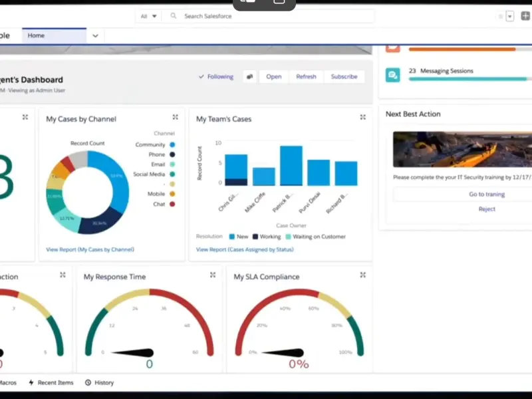This screenshot has width=532, height=399.
Task: Open the dropdown chevron beside Home tab
Action: [95, 36]
